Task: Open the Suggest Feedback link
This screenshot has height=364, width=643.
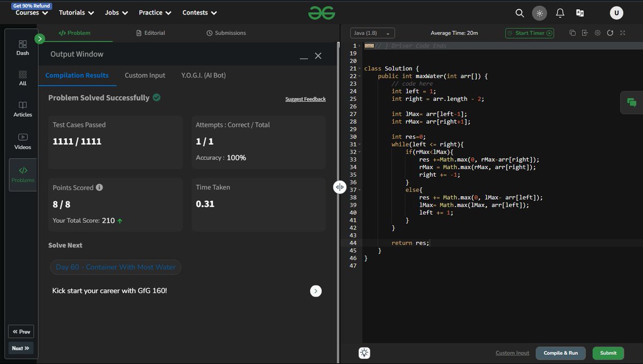Action: click(305, 99)
